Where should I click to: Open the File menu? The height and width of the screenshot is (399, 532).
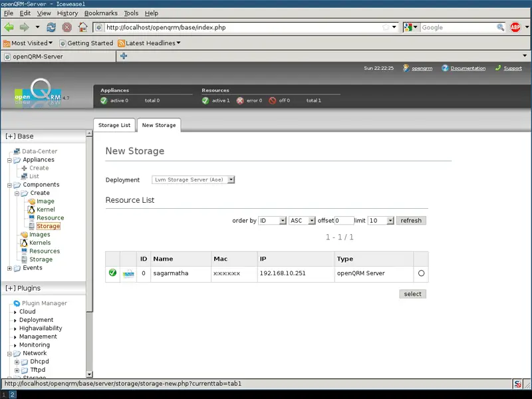click(9, 13)
